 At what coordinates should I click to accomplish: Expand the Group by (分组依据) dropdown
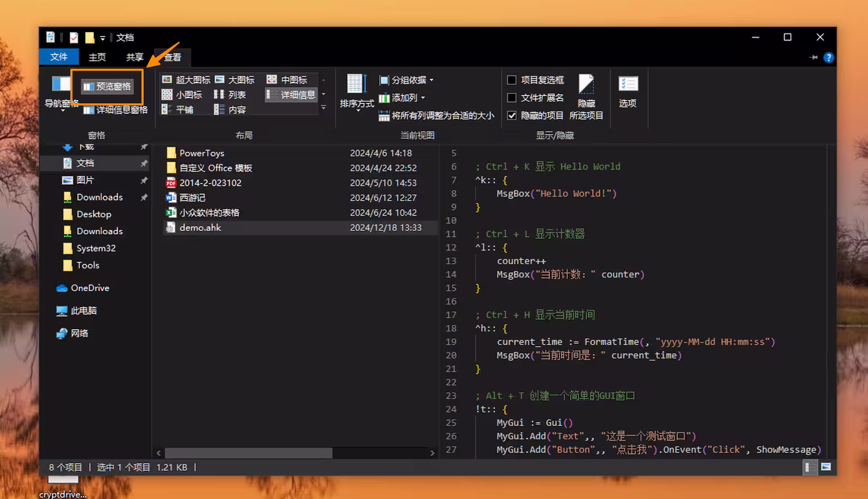406,80
